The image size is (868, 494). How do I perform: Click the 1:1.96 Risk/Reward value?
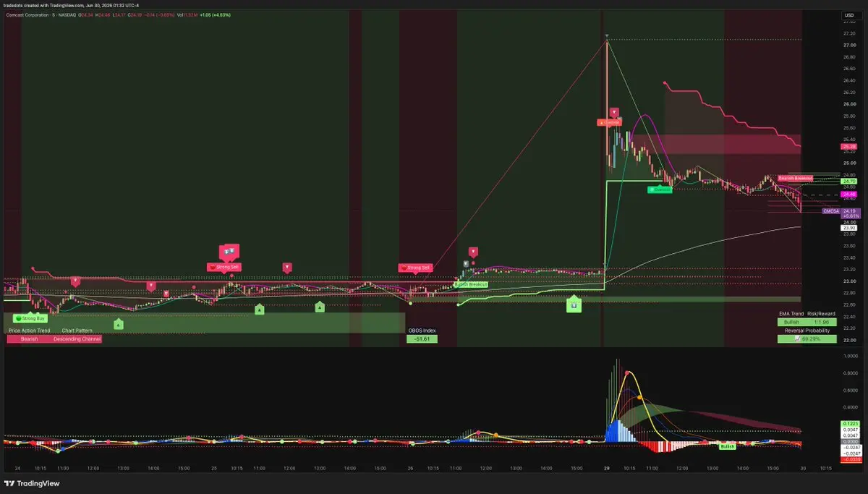(x=822, y=322)
